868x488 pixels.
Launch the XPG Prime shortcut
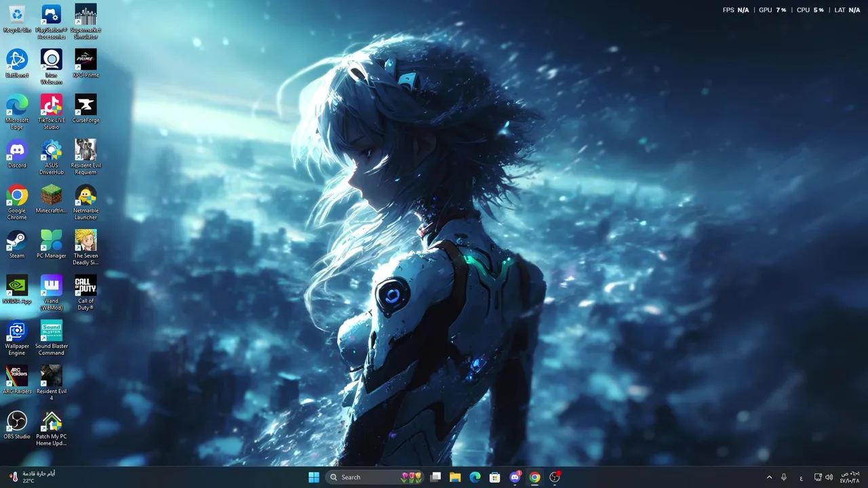tap(85, 64)
